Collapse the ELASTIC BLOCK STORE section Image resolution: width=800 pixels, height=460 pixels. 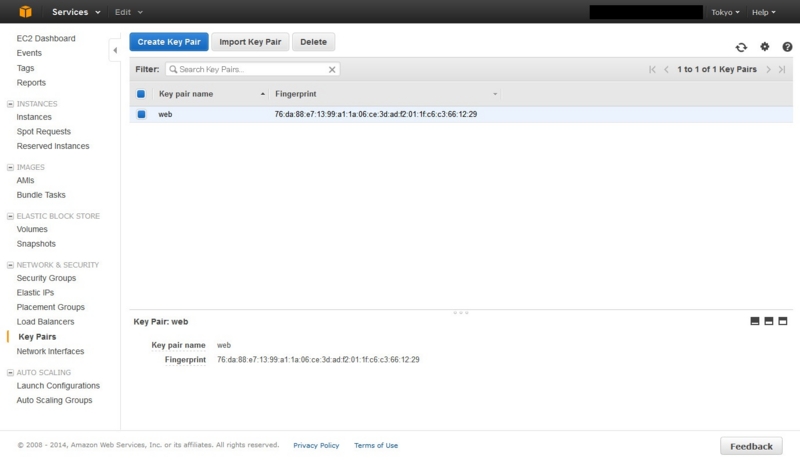click(x=10, y=216)
